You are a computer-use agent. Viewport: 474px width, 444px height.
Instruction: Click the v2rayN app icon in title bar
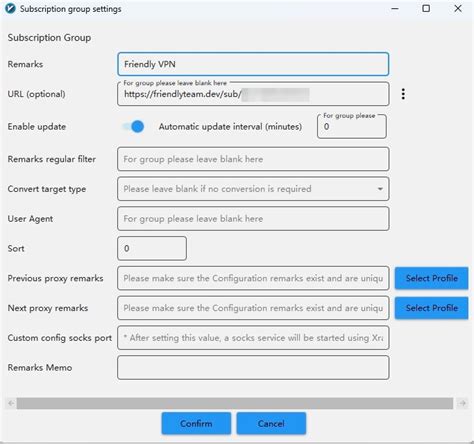[10, 9]
